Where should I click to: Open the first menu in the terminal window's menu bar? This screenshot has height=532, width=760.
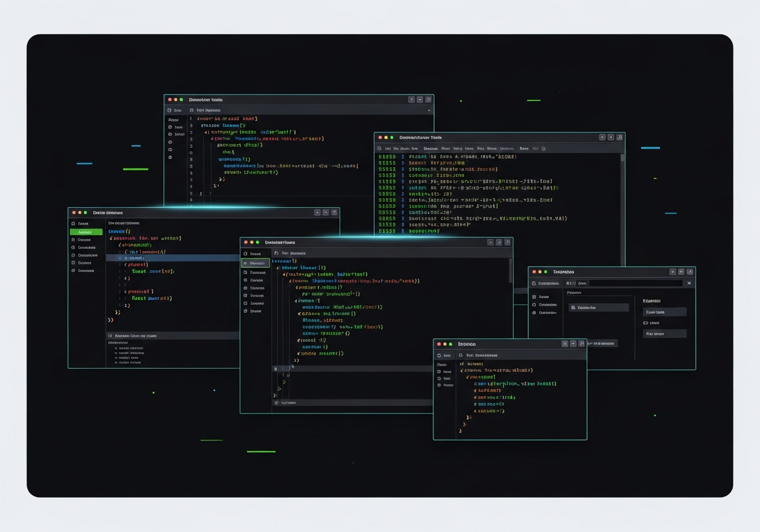[387, 148]
